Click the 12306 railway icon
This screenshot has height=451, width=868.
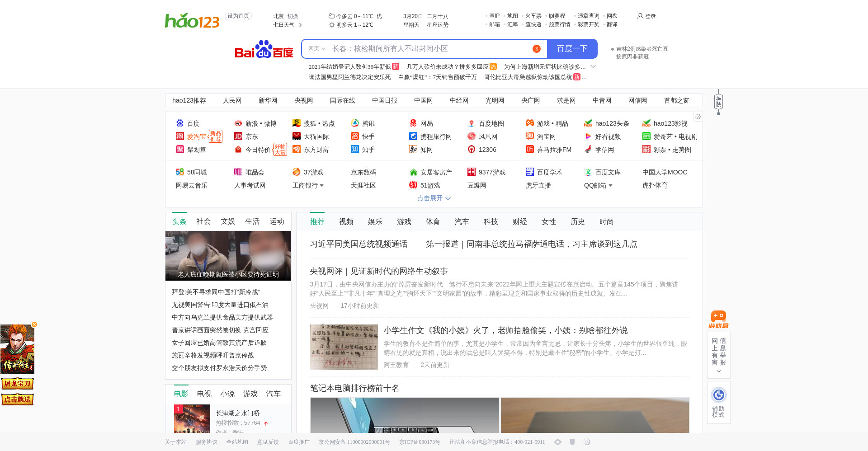(472, 149)
